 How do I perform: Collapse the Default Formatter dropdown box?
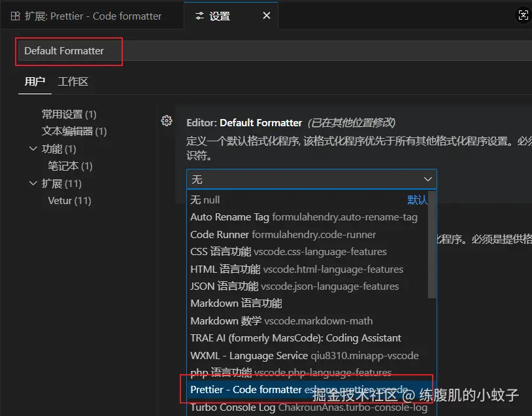tap(312, 179)
